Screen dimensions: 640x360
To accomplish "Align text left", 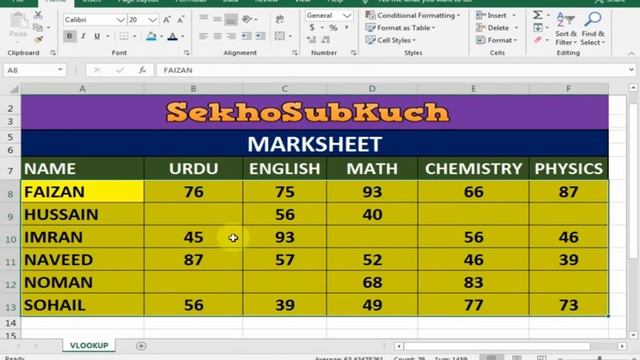I will point(203,36).
